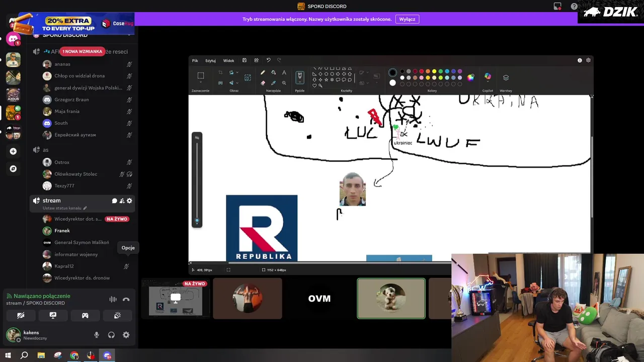Screen dimensions: 644x362
Task: Click the Windows Start button
Action: [8, 355]
